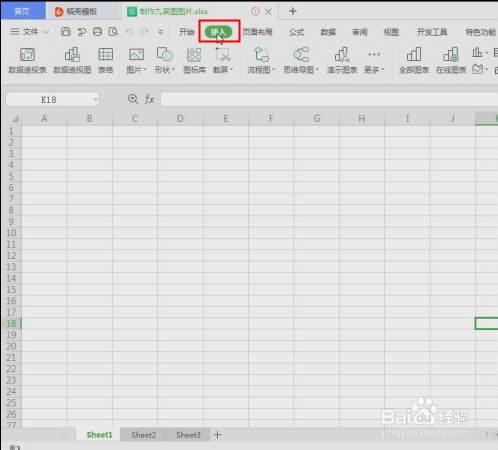Click the Save icon in quick toolbar
Screen dimensions: 498x450
click(x=66, y=32)
